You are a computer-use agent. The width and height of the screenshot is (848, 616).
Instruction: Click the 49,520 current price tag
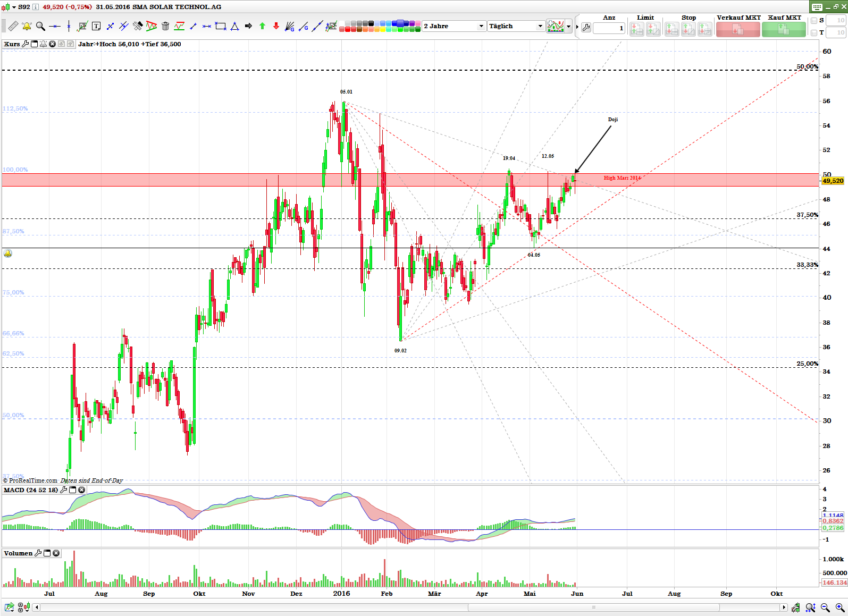(833, 181)
